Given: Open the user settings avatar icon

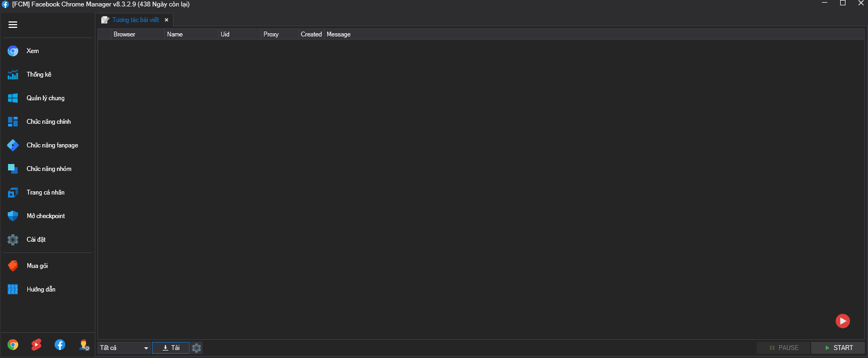Looking at the screenshot, I should tap(84, 345).
